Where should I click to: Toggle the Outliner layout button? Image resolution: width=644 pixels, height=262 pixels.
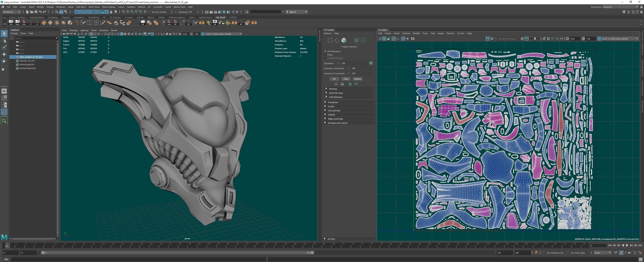4,112
